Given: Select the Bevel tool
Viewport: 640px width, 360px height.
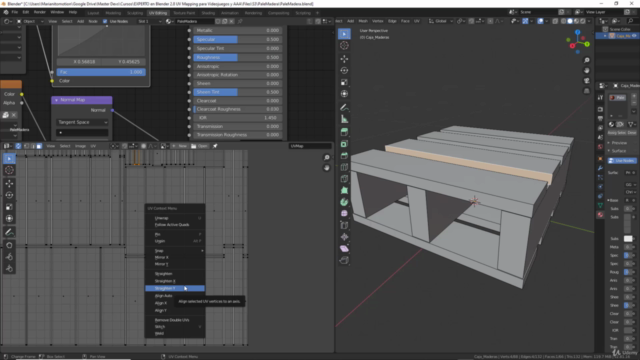Looking at the screenshot, I should 344,156.
